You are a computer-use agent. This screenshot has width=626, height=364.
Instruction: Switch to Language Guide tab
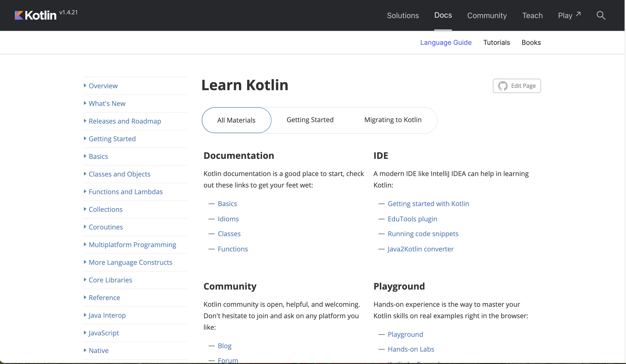pyautogui.click(x=446, y=42)
